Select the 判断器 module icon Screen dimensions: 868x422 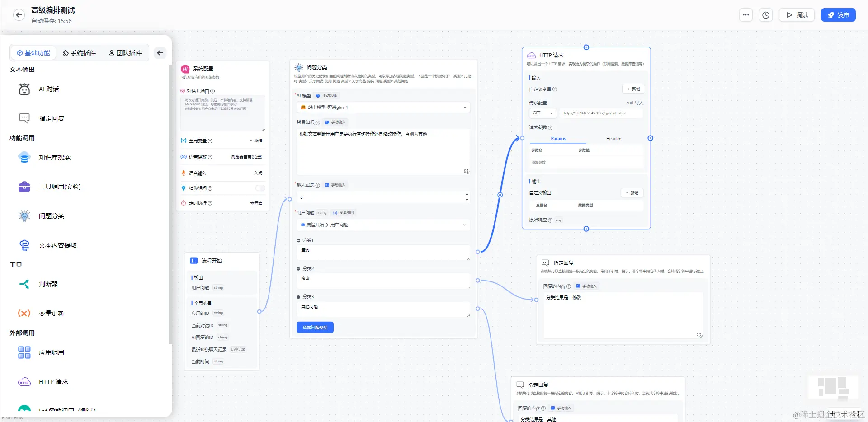pos(24,284)
